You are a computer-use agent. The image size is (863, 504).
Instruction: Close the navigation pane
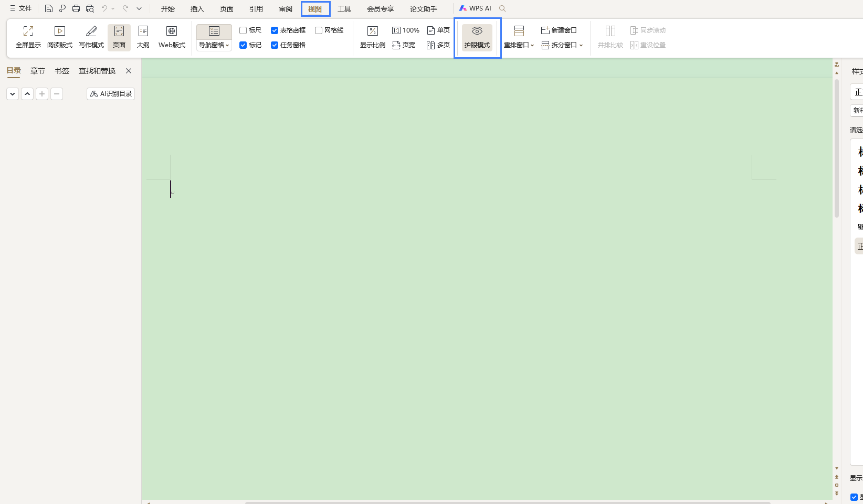point(129,71)
